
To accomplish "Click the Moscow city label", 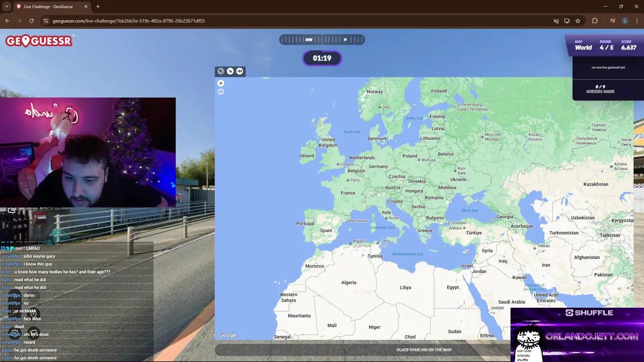I will [x=492, y=136].
